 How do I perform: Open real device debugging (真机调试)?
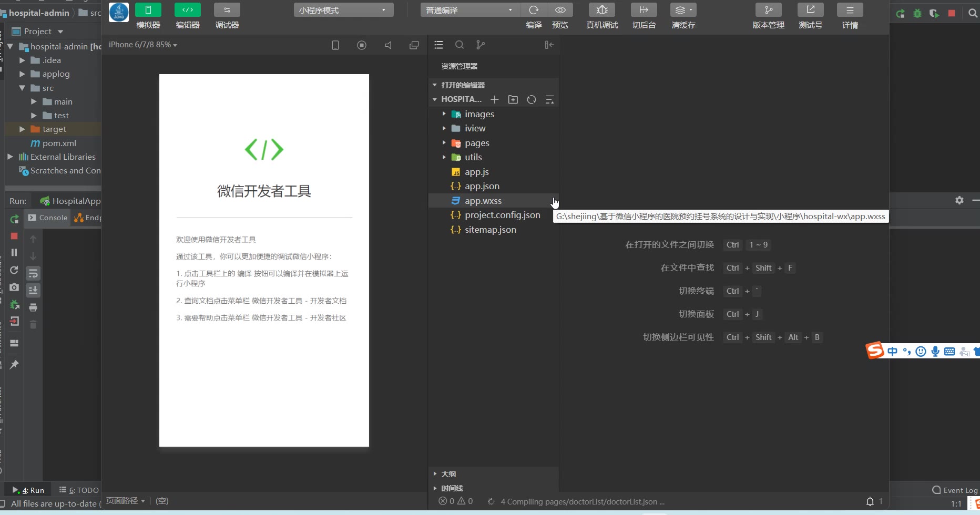602,10
